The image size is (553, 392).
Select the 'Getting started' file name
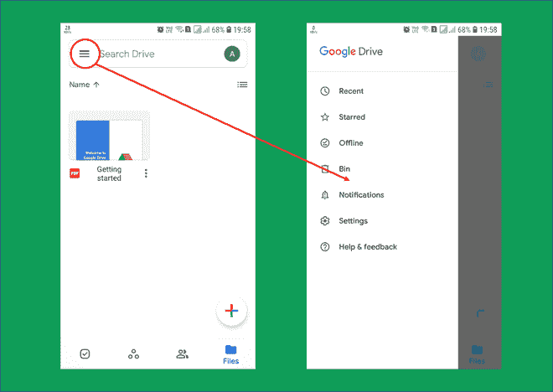coord(109,173)
